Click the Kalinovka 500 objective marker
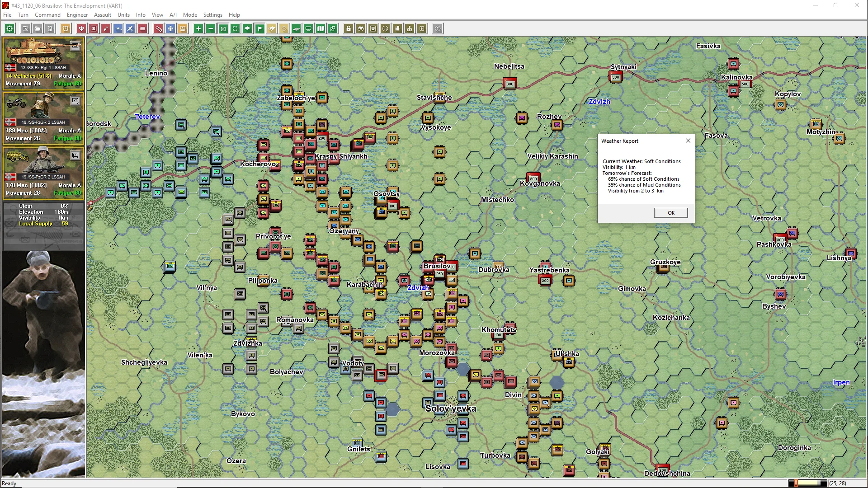 (745, 84)
